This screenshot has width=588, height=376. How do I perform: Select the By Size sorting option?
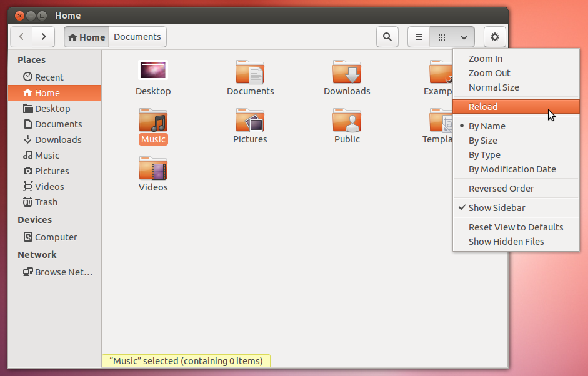pyautogui.click(x=482, y=140)
